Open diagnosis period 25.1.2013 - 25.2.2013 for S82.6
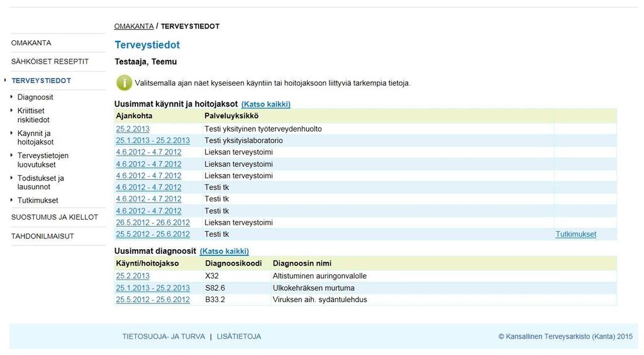Screen dimensions: 644x355 pyautogui.click(x=153, y=288)
